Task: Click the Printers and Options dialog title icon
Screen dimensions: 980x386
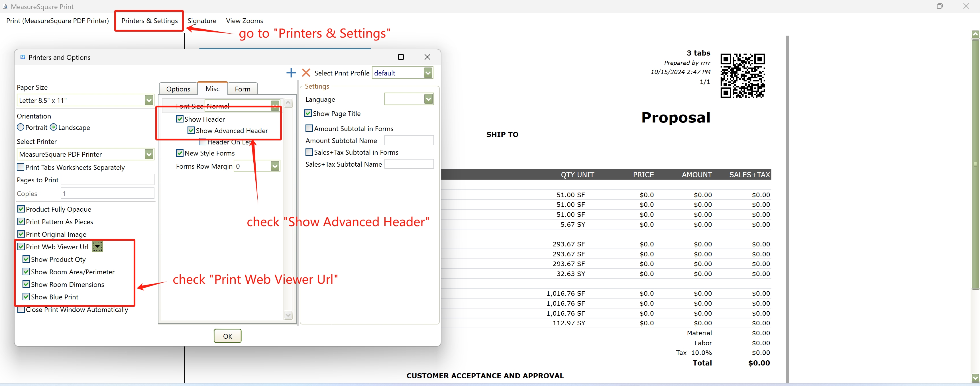Action: [x=23, y=58]
